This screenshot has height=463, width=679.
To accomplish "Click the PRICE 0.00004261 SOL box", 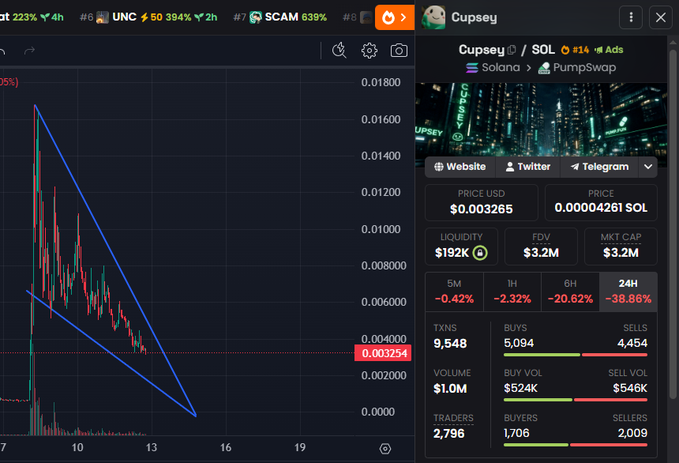I will click(x=601, y=202).
